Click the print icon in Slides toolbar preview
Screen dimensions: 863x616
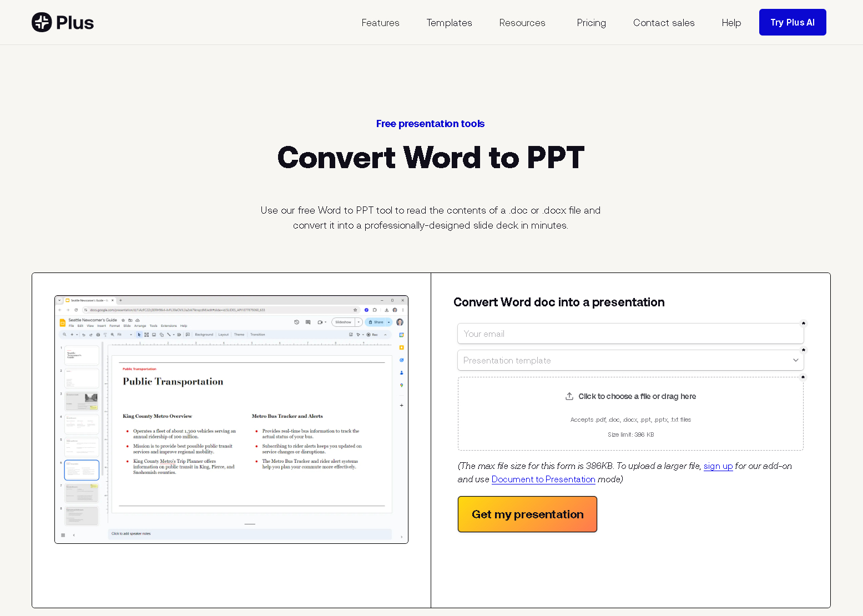coord(98,335)
